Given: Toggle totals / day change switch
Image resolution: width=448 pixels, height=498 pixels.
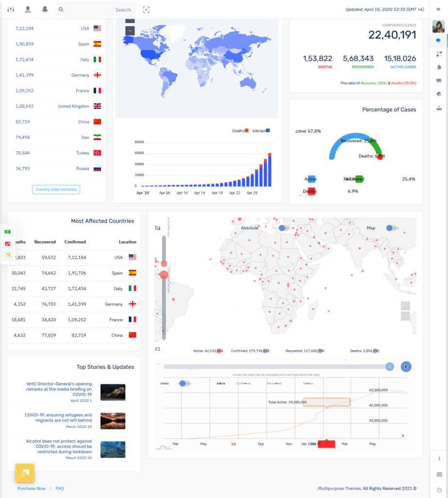Looking at the screenshot, I should [x=184, y=383].
